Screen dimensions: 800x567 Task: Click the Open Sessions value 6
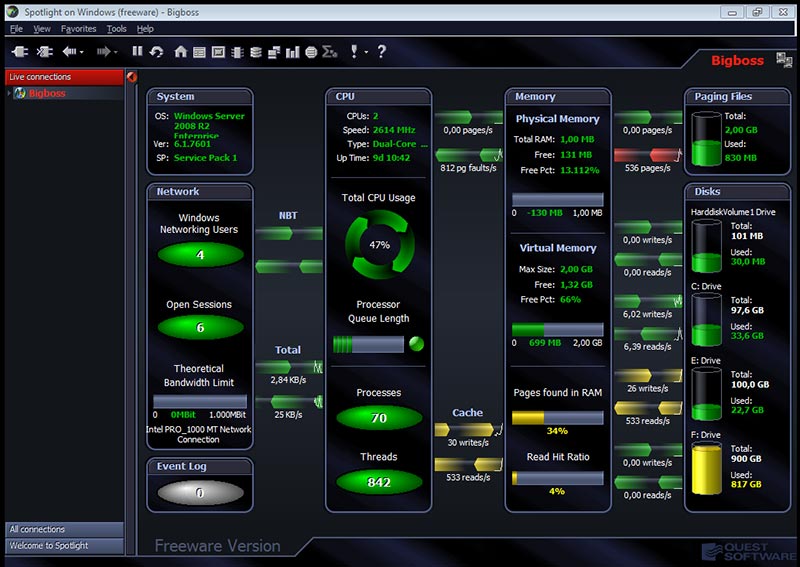click(200, 327)
